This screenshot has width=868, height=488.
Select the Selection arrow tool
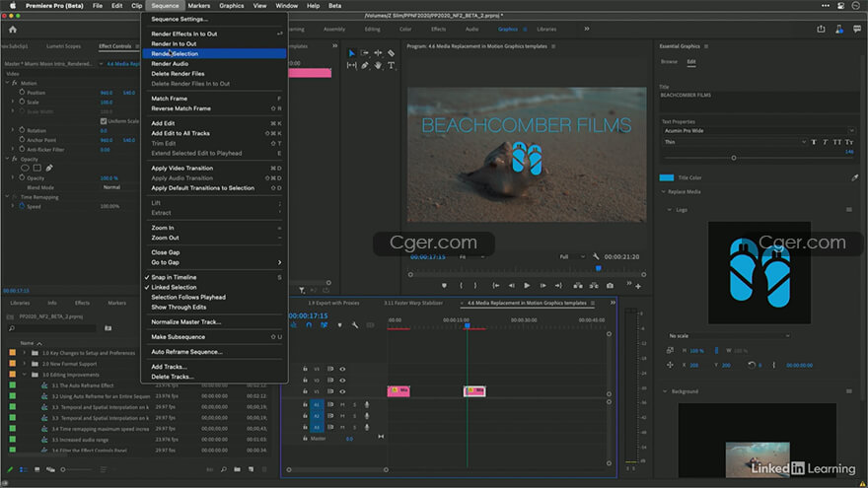(351, 53)
